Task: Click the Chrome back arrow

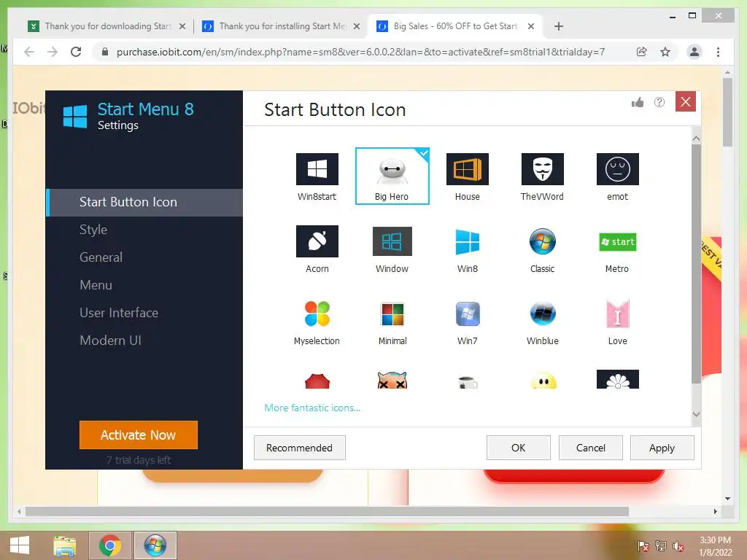Action: pos(29,52)
